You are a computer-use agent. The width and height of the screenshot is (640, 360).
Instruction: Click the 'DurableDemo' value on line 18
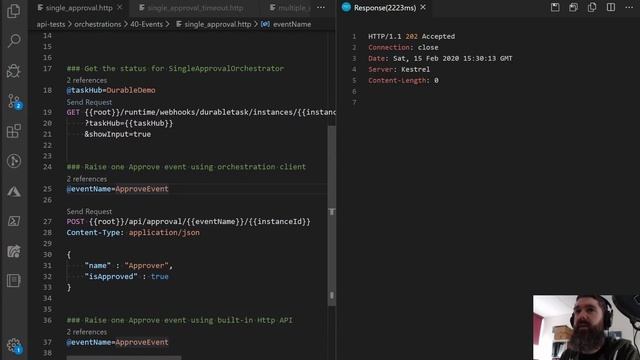point(131,90)
